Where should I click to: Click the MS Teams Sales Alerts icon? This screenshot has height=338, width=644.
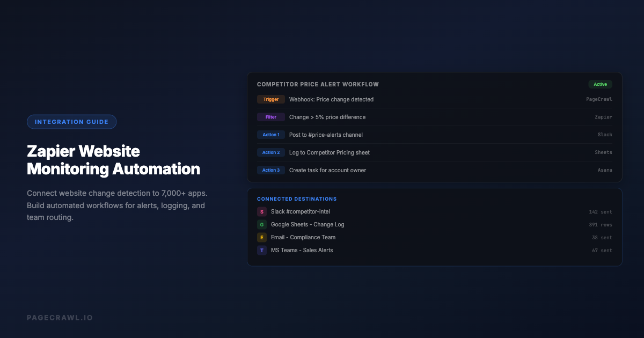pos(262,250)
